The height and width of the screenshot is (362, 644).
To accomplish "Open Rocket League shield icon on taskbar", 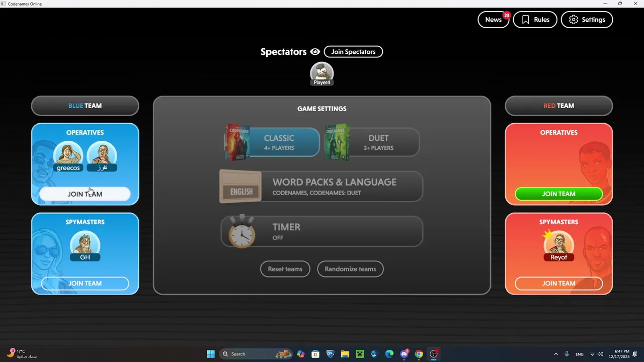I will [330, 354].
